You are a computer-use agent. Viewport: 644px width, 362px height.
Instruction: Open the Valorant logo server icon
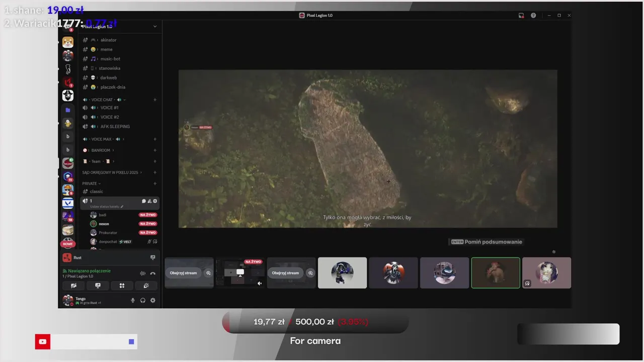click(x=68, y=203)
